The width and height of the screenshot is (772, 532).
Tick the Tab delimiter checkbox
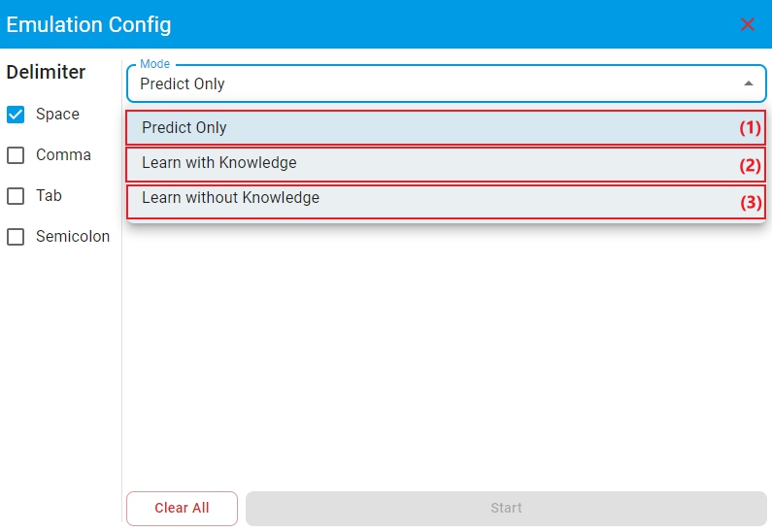[x=16, y=196]
